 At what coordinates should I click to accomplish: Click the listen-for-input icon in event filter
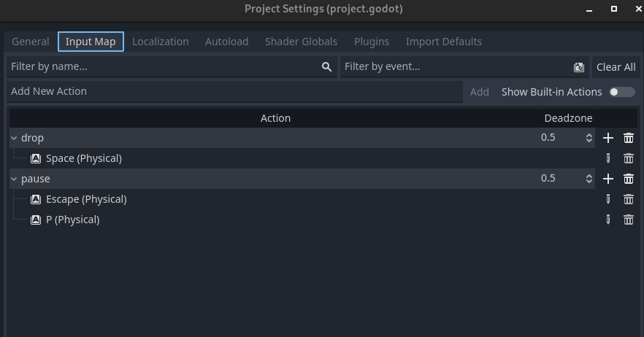pyautogui.click(x=579, y=67)
